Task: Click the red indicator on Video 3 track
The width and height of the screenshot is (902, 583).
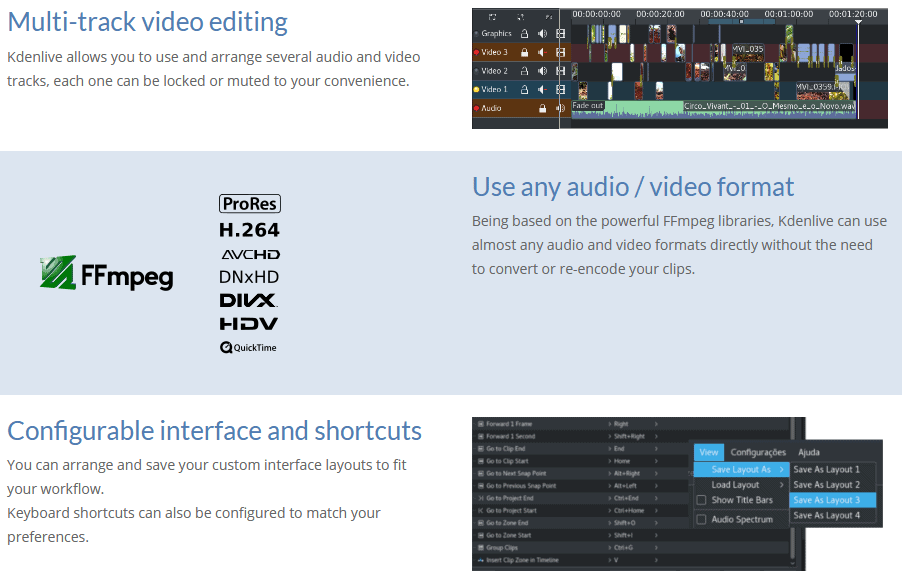Action: coord(476,52)
